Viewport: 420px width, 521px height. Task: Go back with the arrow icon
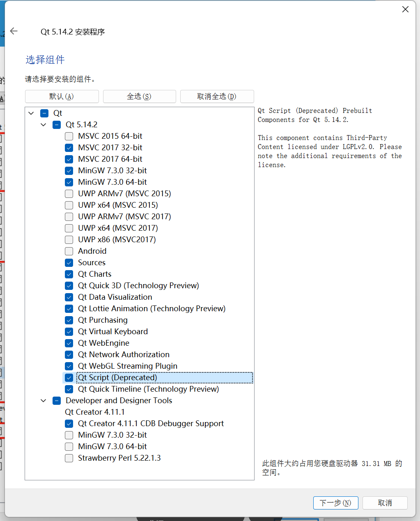coord(14,31)
